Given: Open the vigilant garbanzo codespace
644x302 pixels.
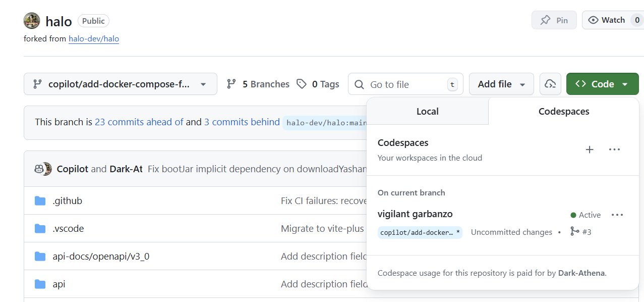Looking at the screenshot, I should 415,214.
